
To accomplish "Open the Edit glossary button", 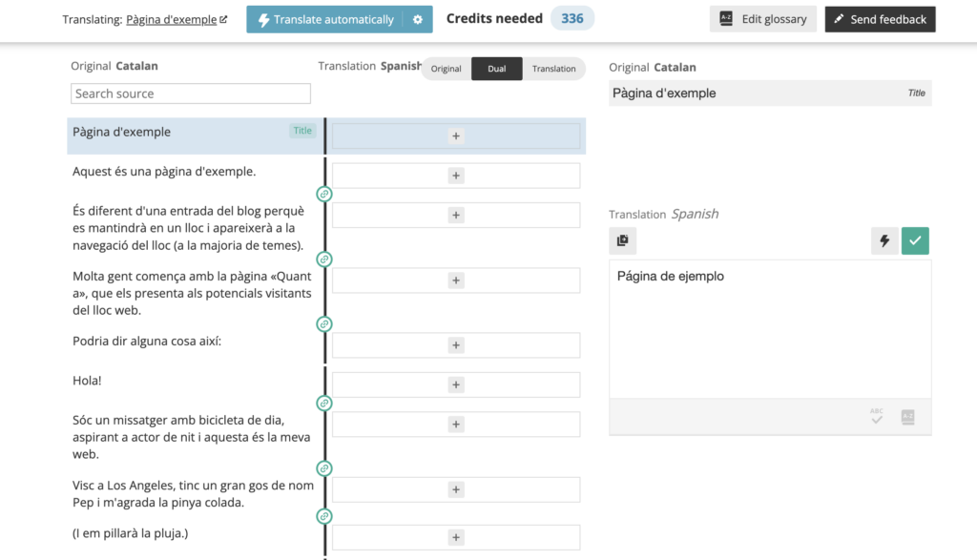I will (762, 19).
